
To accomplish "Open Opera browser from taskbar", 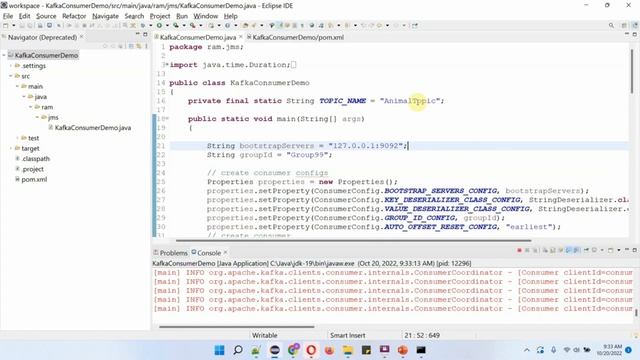I will 311,350.
